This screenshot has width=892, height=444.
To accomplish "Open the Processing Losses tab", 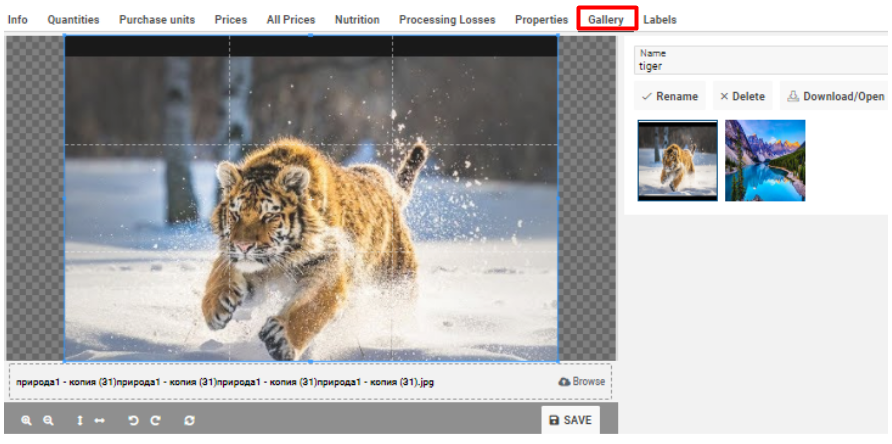I will [447, 20].
